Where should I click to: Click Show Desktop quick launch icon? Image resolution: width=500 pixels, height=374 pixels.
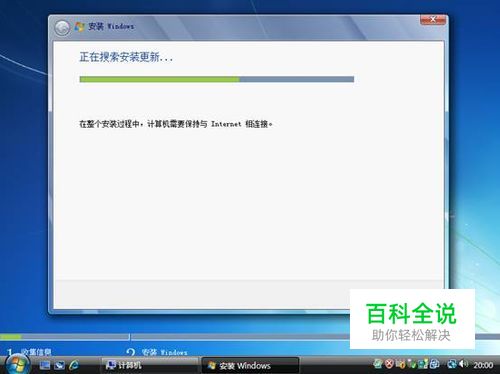coord(45,365)
